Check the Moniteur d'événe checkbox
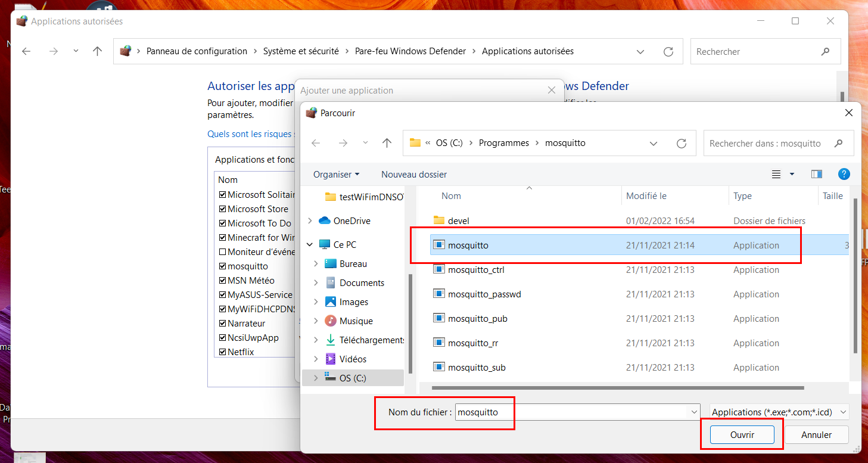 point(222,251)
